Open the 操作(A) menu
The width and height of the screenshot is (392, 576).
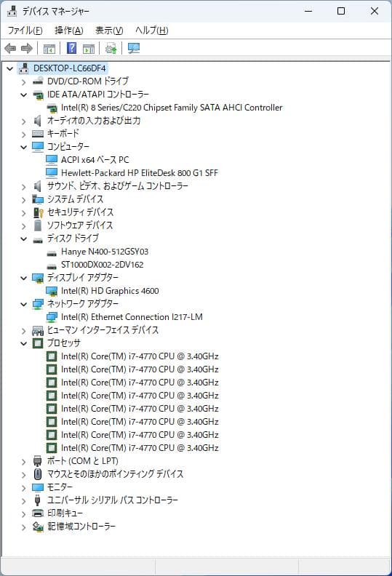pyautogui.click(x=68, y=30)
